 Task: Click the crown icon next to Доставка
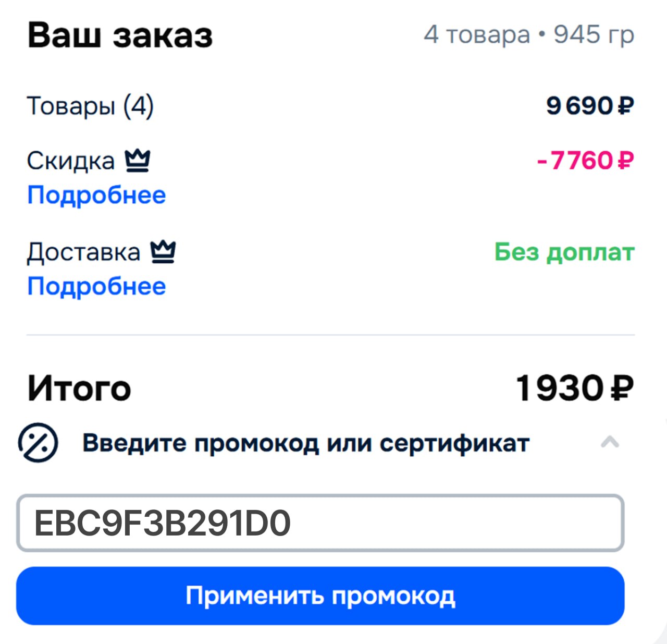coord(163,252)
